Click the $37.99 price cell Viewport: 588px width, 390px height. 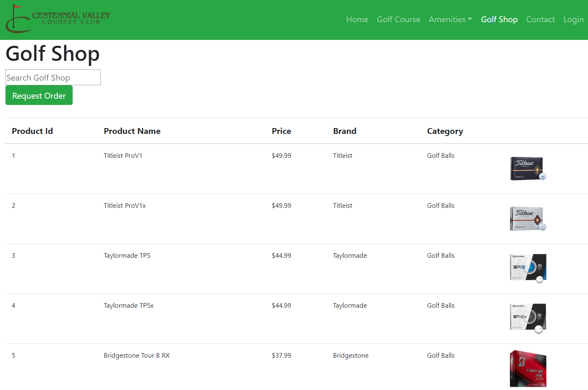(281, 355)
